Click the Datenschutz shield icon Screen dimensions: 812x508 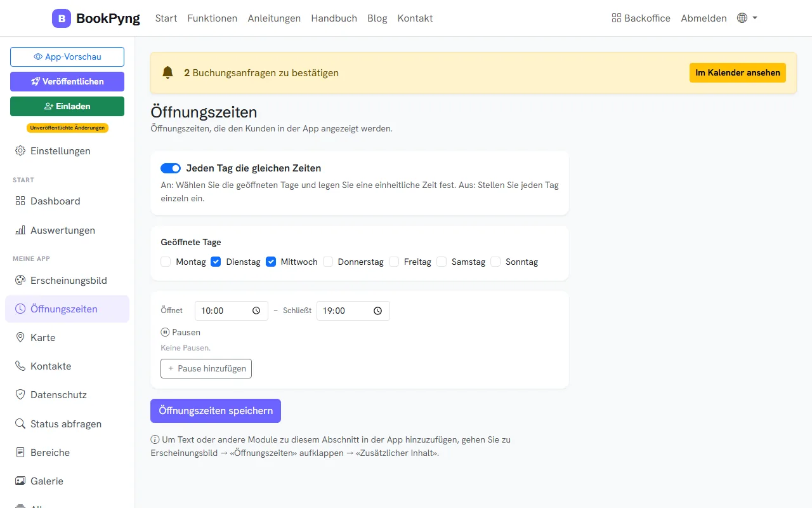pos(20,395)
